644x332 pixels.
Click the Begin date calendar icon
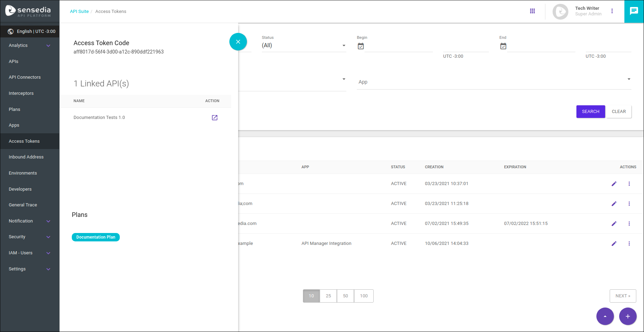(x=361, y=46)
